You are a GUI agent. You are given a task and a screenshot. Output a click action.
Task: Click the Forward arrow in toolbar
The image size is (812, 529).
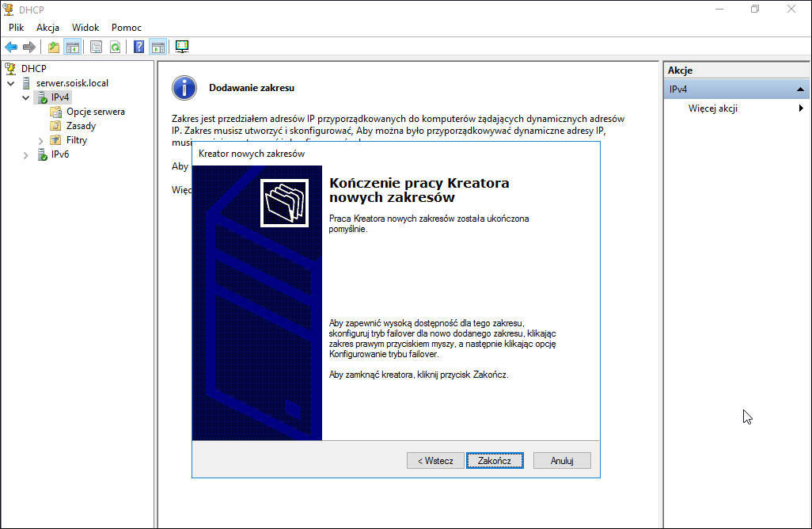pos(29,48)
